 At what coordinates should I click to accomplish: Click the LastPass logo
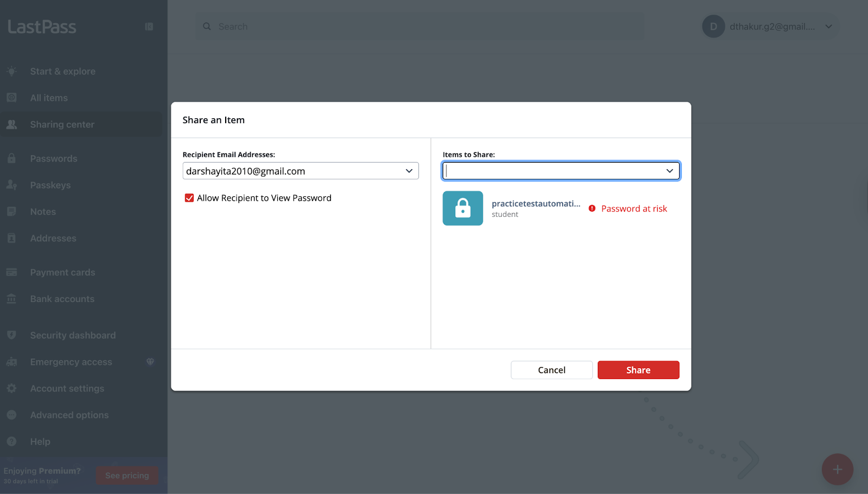click(42, 27)
